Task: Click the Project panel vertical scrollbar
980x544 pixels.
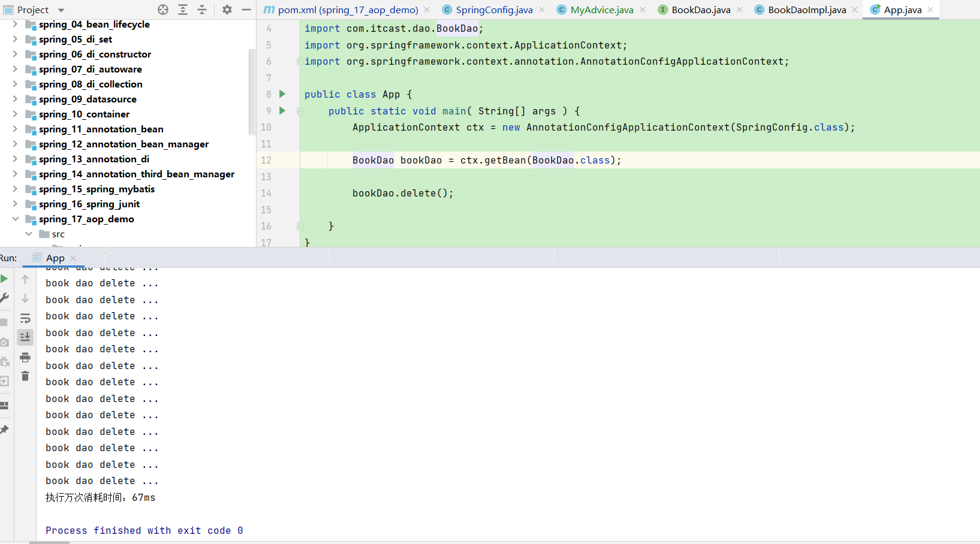Action: pos(252,91)
